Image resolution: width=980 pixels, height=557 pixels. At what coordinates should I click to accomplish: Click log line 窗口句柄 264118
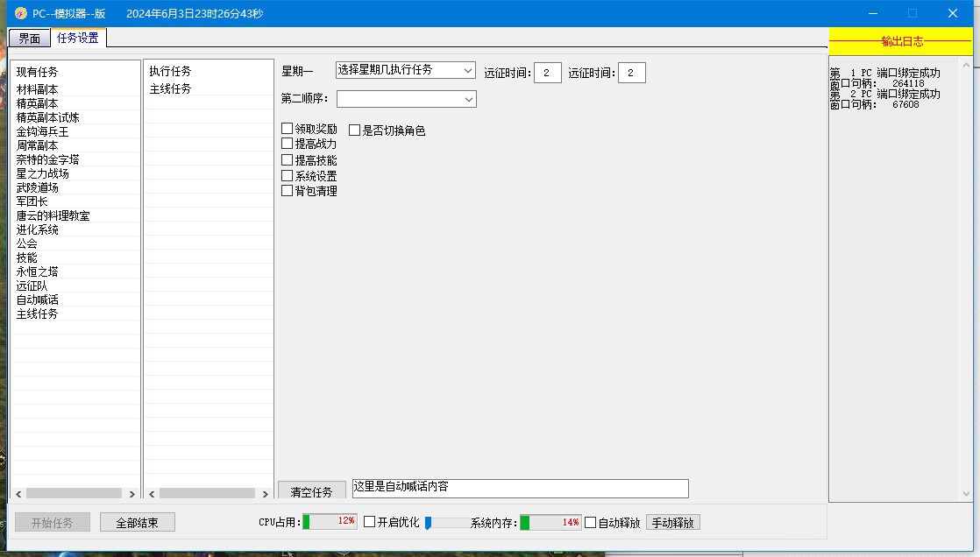877,83
